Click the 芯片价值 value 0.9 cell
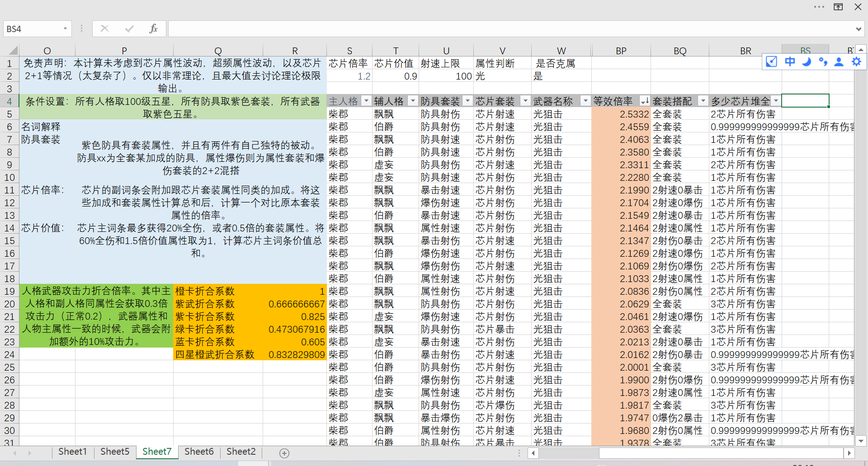 (x=396, y=76)
